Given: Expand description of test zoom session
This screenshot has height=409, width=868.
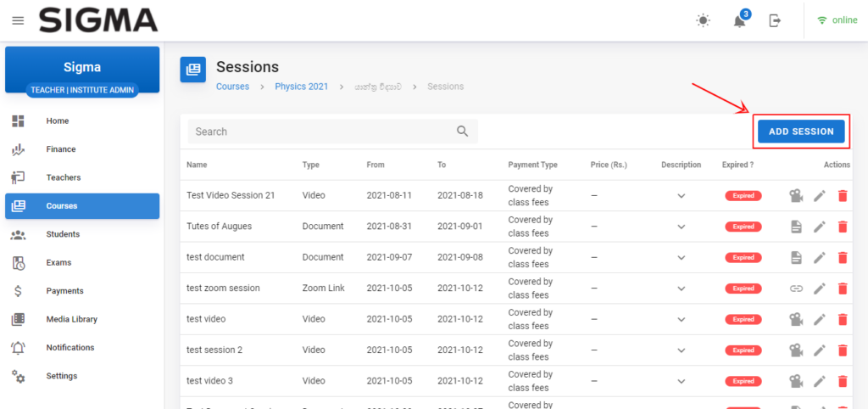Looking at the screenshot, I should (682, 289).
